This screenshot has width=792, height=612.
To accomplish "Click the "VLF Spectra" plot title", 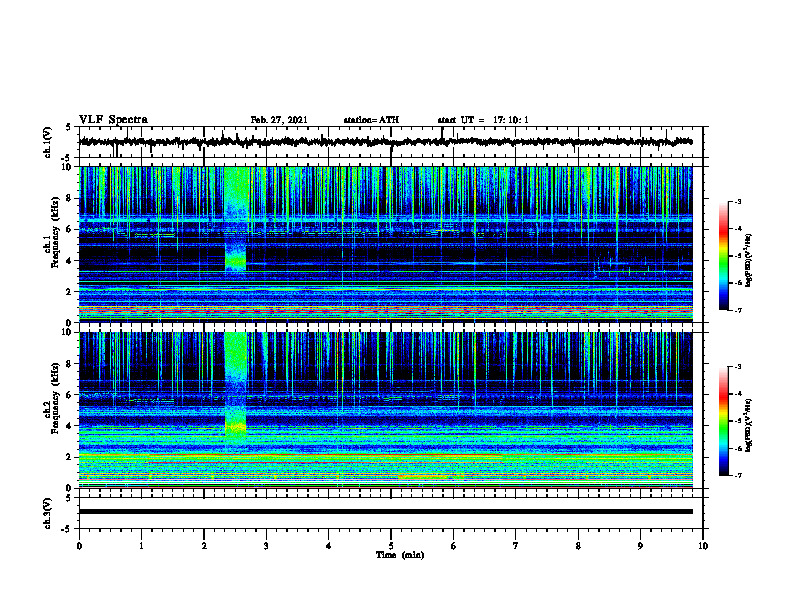I will click(113, 120).
